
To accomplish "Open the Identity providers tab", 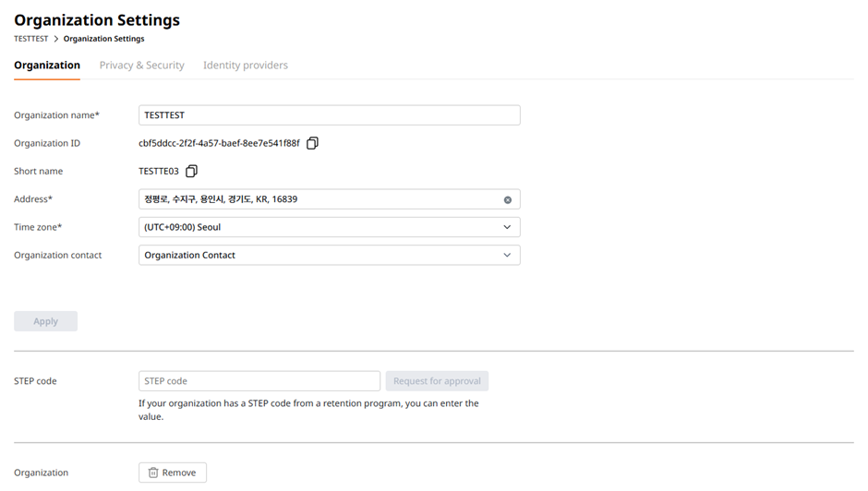I will point(246,66).
